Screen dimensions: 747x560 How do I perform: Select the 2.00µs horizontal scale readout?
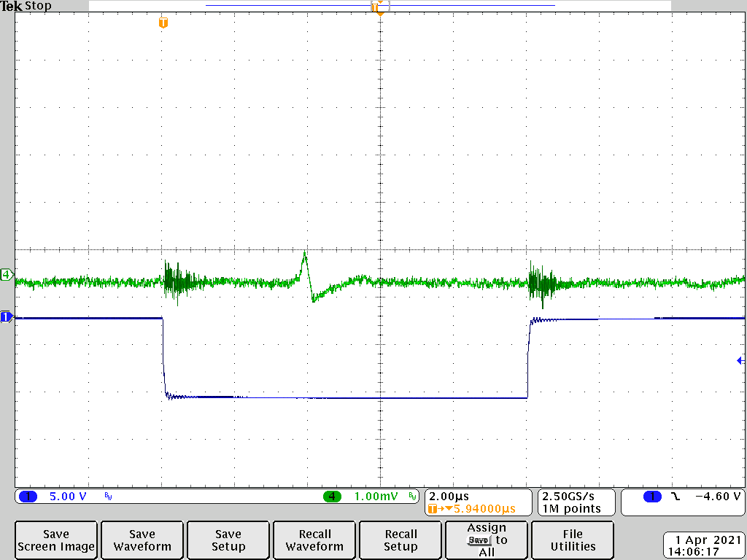[x=449, y=496]
